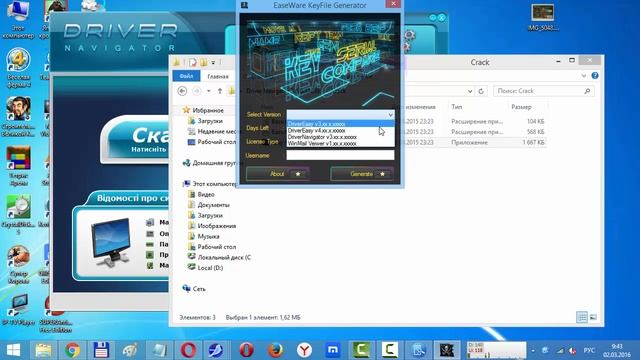
Task: Expand the Explorer ribbon chevron
Action: click(584, 76)
